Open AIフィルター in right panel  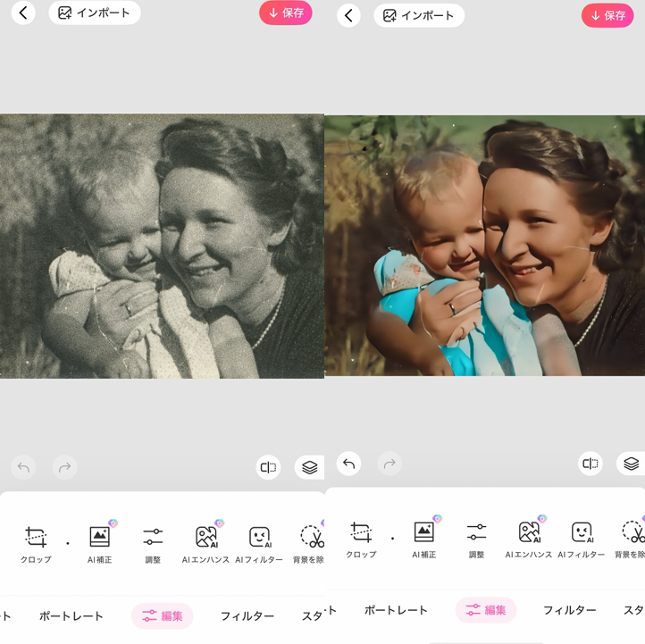coord(582,538)
